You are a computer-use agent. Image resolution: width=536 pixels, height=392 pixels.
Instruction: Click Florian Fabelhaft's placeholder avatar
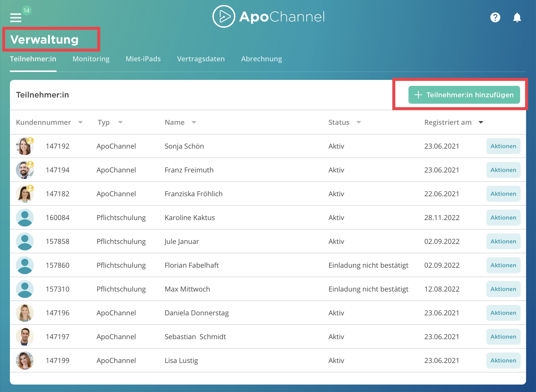pos(25,265)
